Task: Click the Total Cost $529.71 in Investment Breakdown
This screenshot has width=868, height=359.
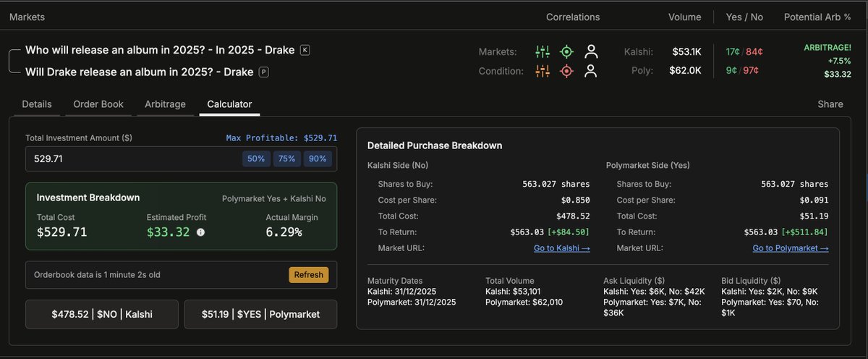Action: coord(62,232)
